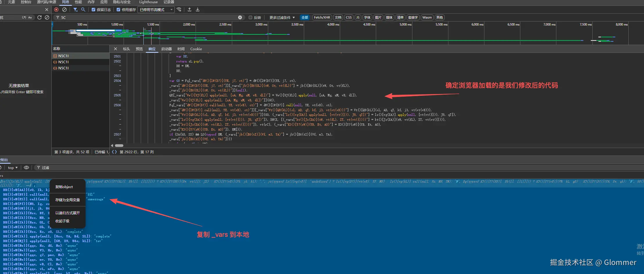Click the import HAR upload arrow icon
The image size is (644, 274).
tap(190, 10)
